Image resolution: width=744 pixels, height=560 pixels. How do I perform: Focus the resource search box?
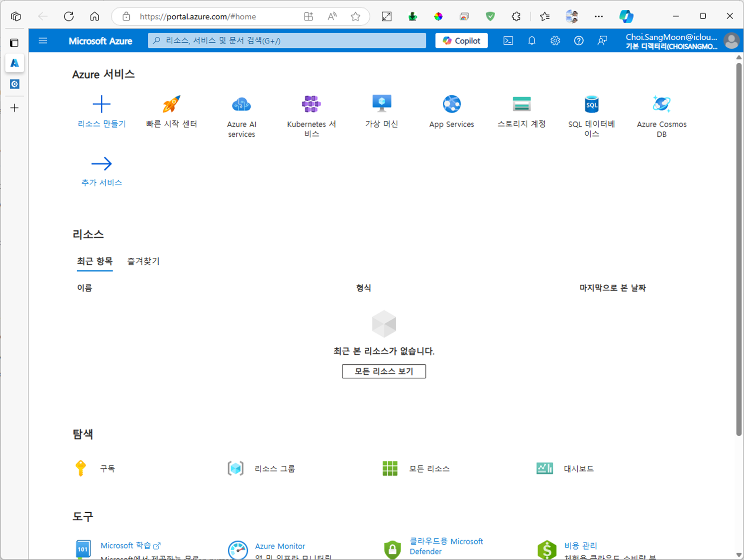tap(287, 41)
